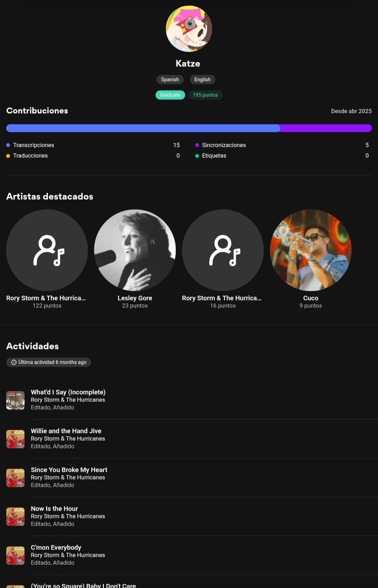378x588 pixels.
Task: Open the 16-point Rory Storm artist placeholder icon
Action: (223, 250)
